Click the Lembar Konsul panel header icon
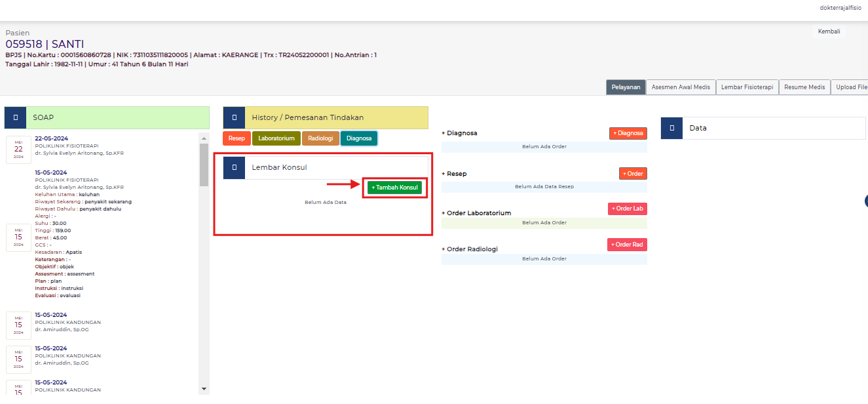This screenshot has height=404, width=868. click(234, 167)
